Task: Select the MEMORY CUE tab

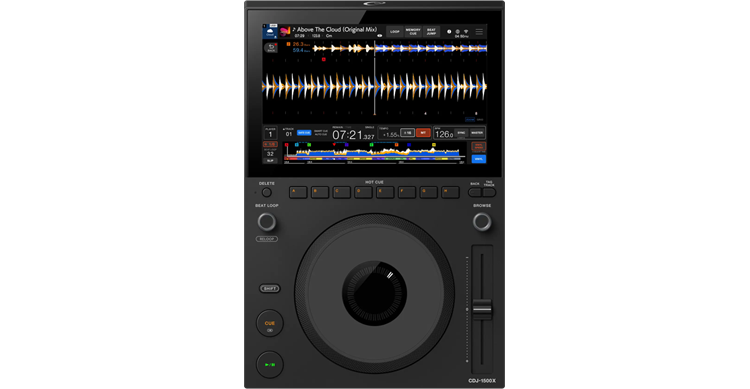Action: [x=413, y=32]
